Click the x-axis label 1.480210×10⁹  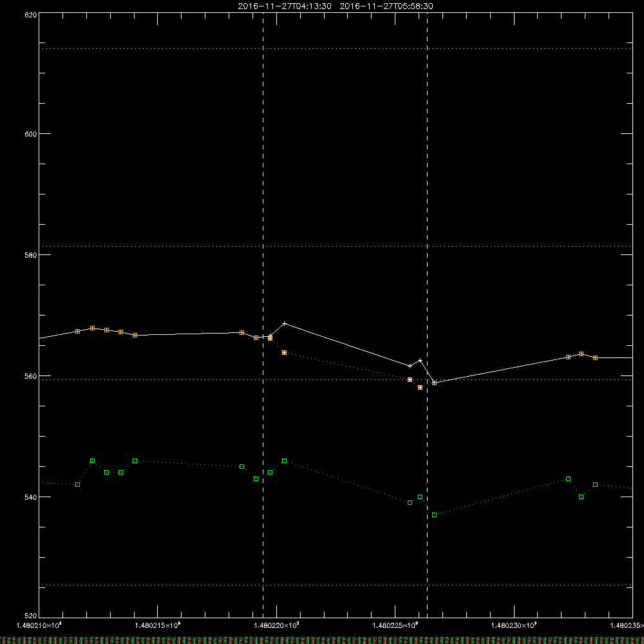39,625
